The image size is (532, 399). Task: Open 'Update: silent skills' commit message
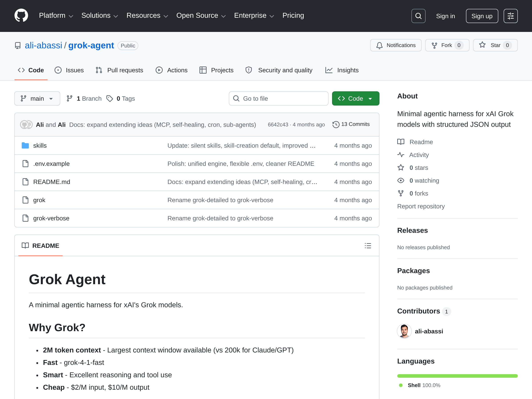[x=241, y=145]
